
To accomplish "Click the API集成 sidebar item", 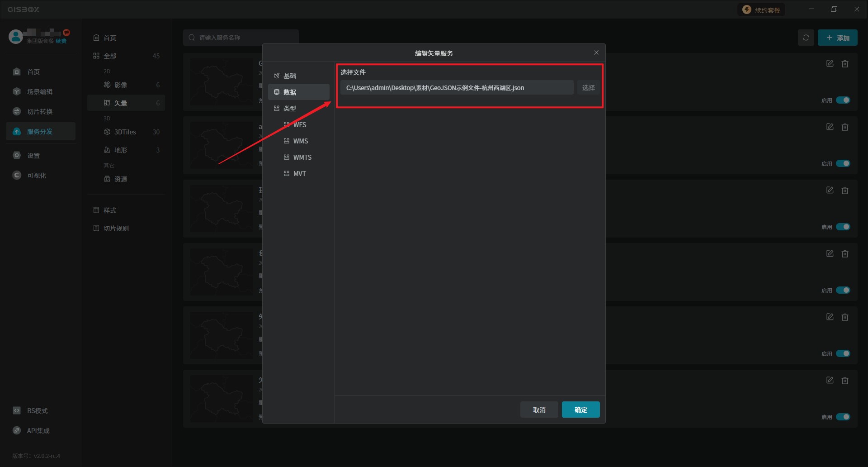I will (x=38, y=431).
